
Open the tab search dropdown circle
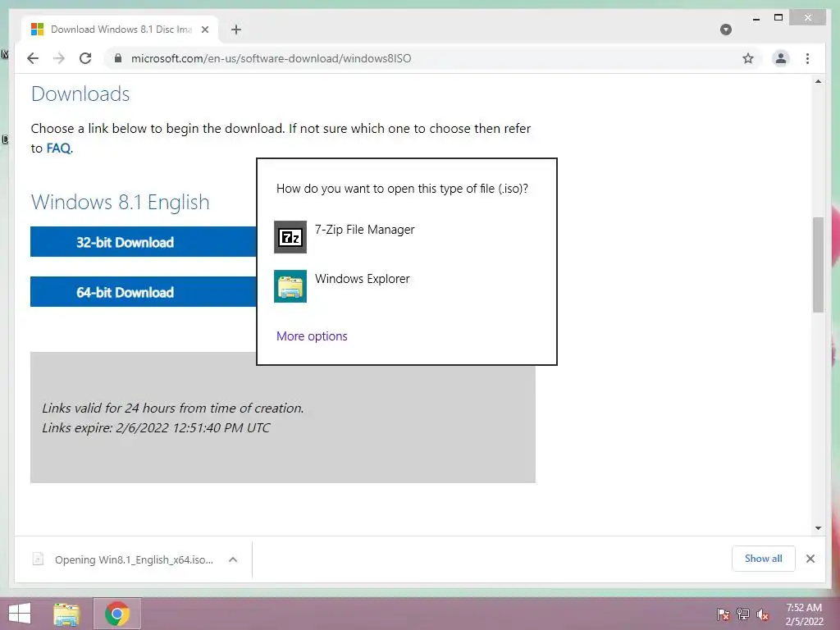coord(726,30)
